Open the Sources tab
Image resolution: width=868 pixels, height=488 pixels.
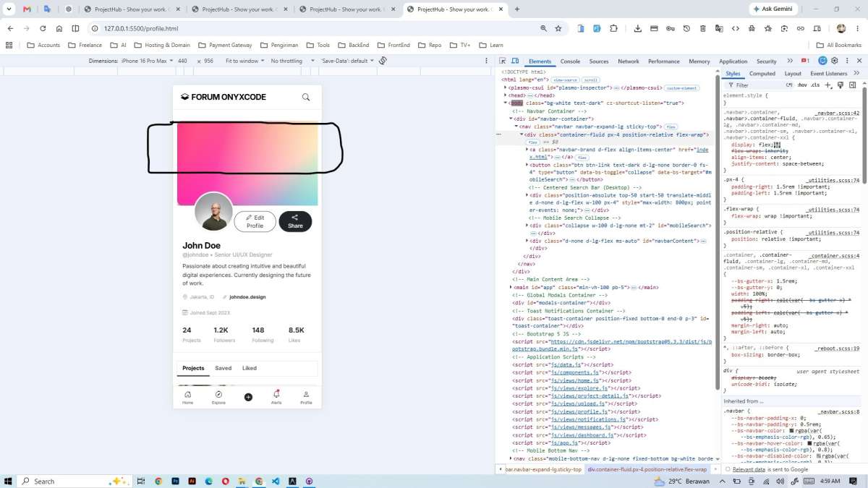(599, 61)
